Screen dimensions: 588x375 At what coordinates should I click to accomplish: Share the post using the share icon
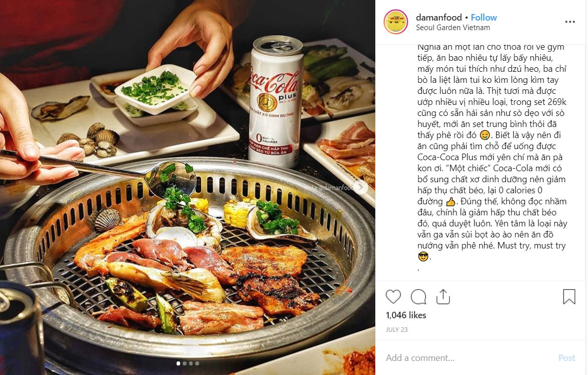[443, 297]
